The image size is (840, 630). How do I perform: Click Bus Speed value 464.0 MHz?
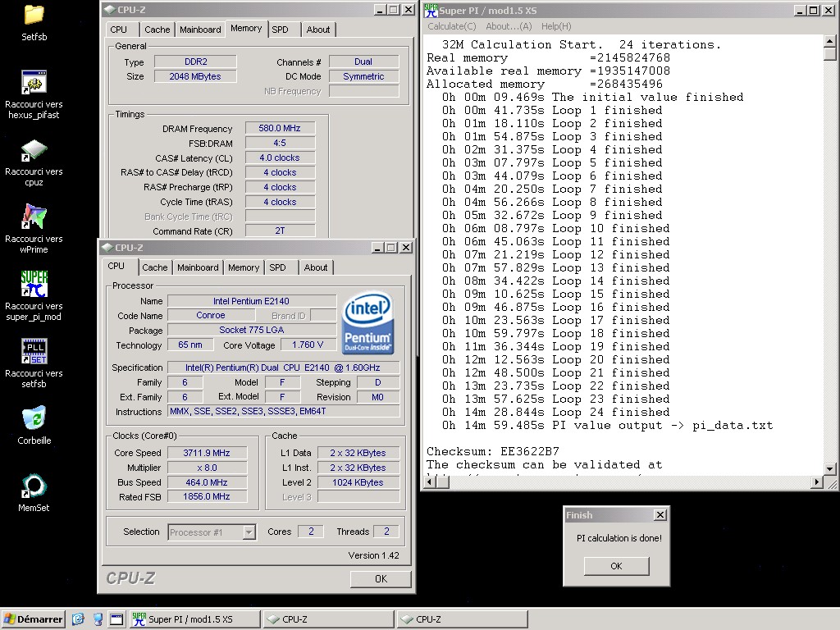[x=207, y=482]
